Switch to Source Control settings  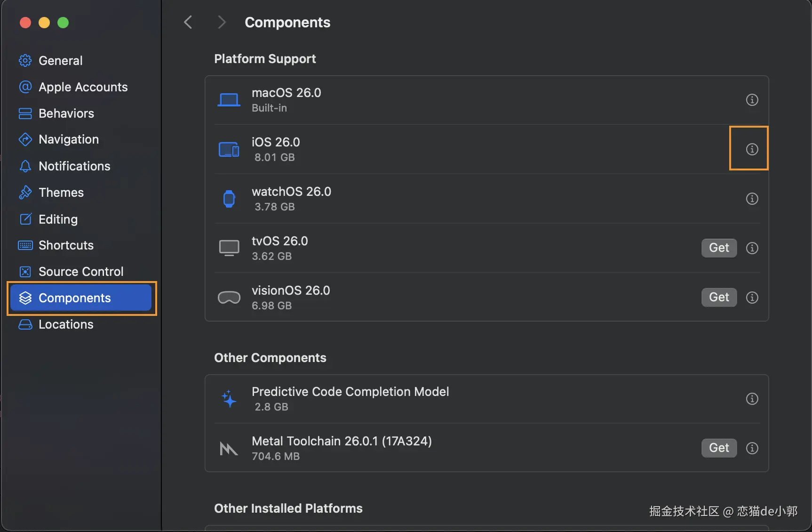[x=80, y=272]
